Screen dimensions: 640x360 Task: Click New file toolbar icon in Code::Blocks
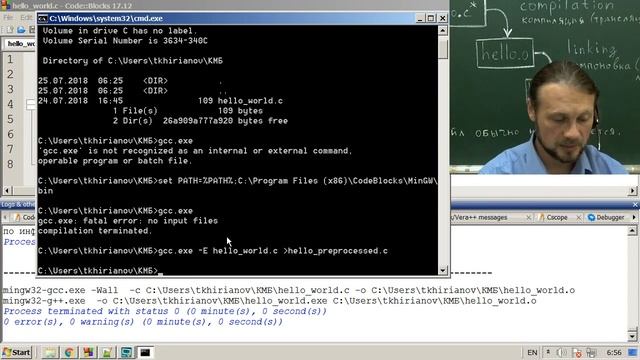tap(9, 30)
